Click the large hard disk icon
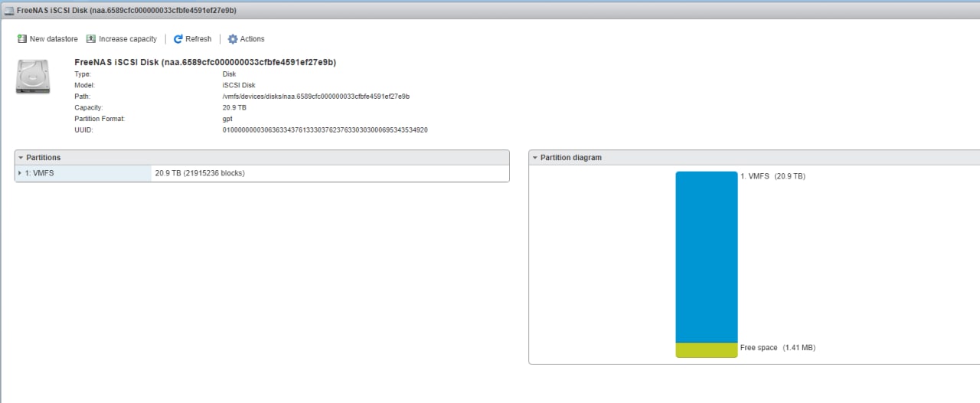 tap(32, 77)
